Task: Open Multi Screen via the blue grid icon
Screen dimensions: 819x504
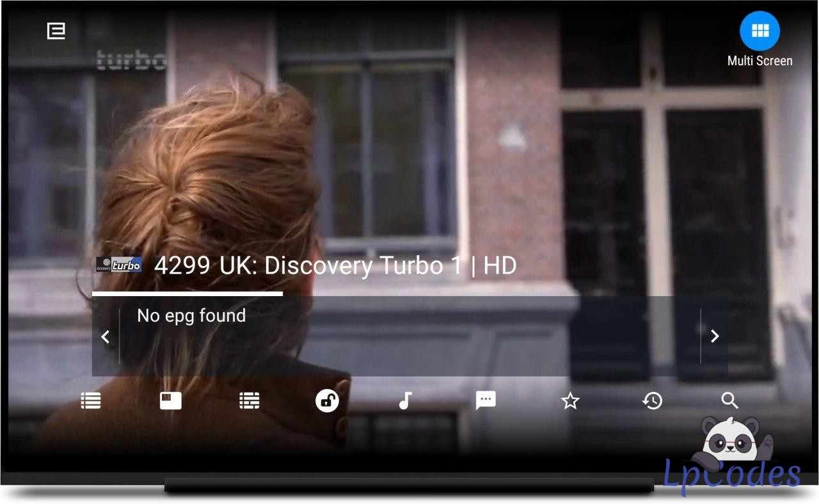Action: click(759, 31)
